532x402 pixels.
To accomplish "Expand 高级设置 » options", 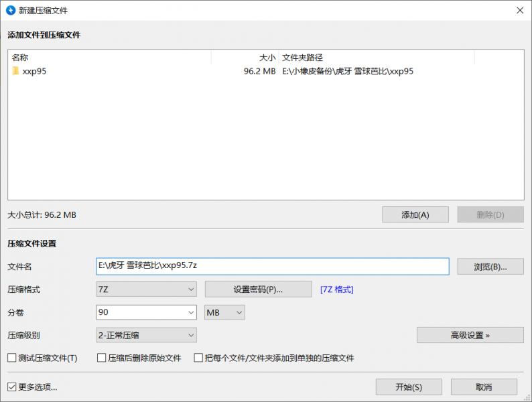I will pyautogui.click(x=470, y=335).
